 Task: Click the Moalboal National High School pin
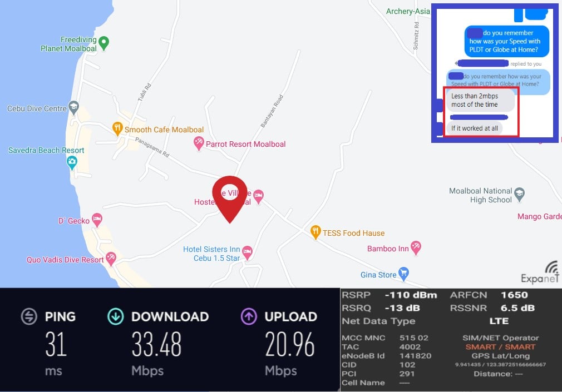(x=519, y=195)
